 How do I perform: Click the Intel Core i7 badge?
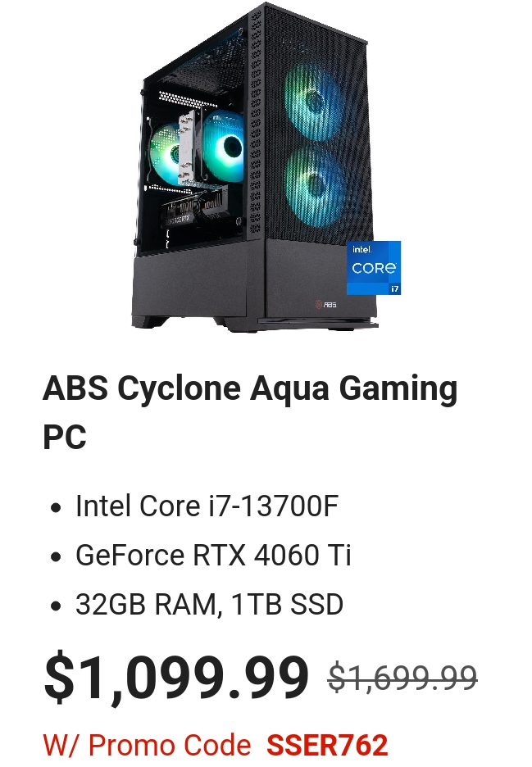(374, 268)
